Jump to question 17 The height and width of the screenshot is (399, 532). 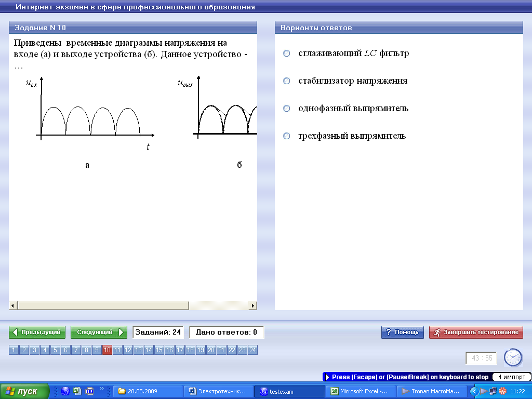tap(180, 350)
